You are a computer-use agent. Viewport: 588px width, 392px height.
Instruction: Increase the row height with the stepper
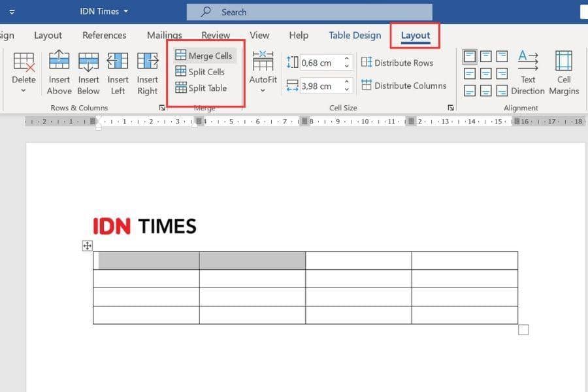click(346, 59)
